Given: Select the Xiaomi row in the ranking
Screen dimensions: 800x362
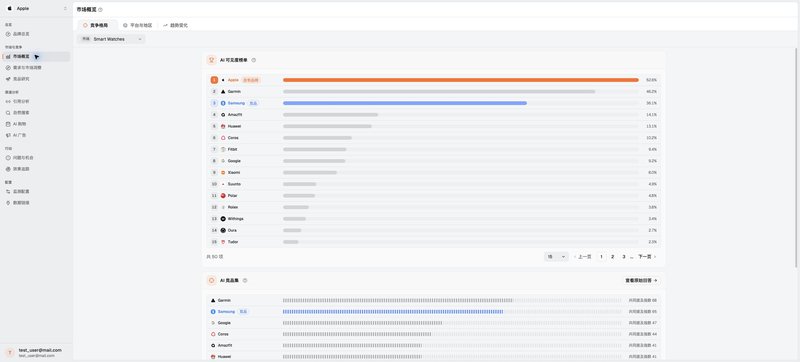Looking at the screenshot, I should [x=434, y=172].
